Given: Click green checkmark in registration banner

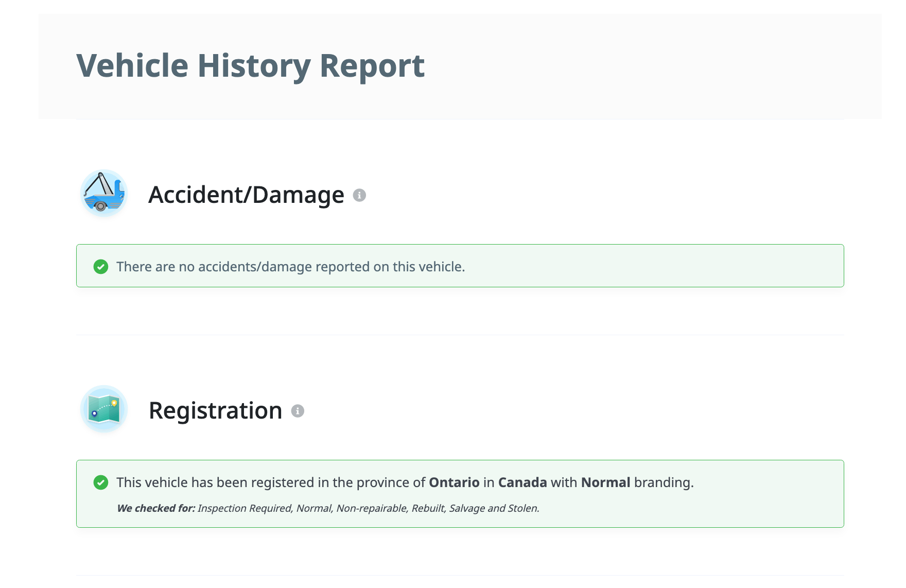Looking at the screenshot, I should point(101,482).
